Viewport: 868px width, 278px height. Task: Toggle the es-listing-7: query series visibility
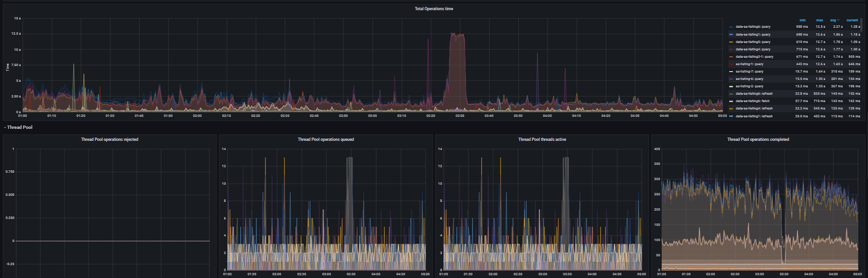point(749,72)
